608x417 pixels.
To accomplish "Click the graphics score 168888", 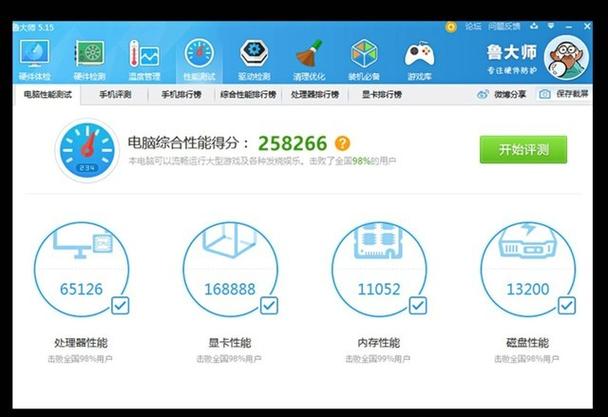I will pos(230,289).
